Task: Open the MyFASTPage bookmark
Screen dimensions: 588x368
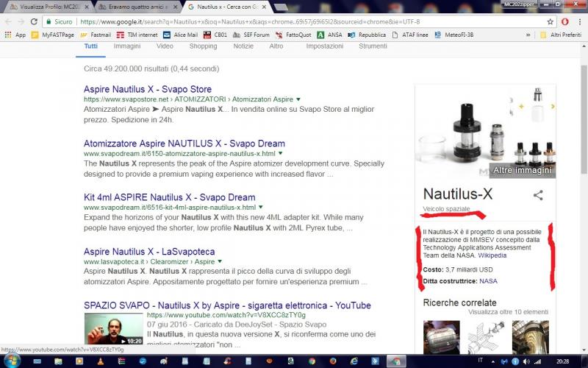Action: 53,35
